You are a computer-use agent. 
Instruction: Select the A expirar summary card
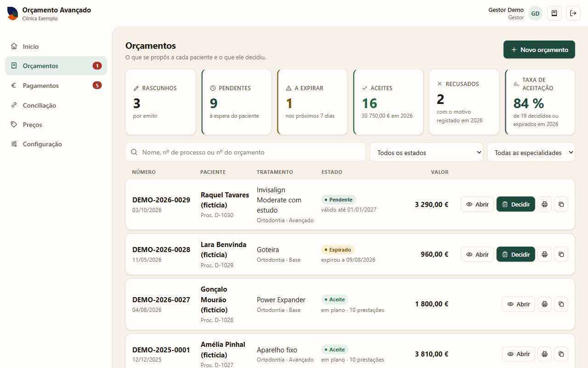coord(312,102)
